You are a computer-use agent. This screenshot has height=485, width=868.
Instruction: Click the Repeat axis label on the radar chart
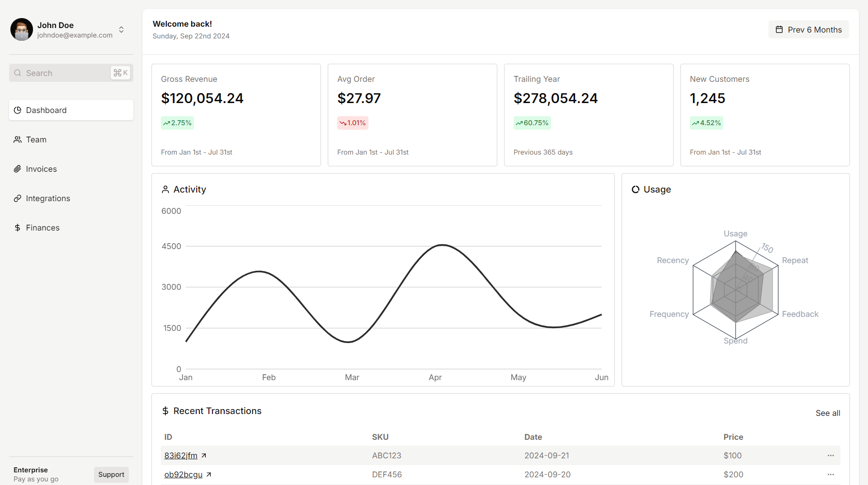pyautogui.click(x=795, y=260)
